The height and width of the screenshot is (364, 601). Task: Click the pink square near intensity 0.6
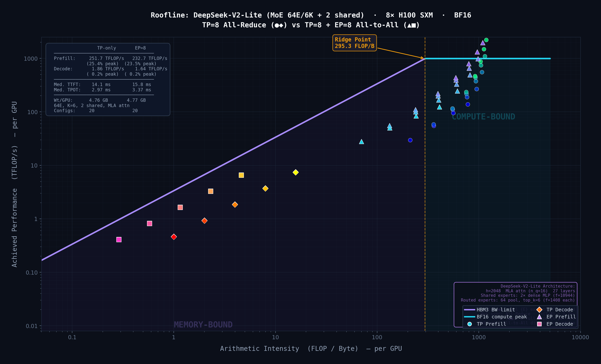coord(150,224)
